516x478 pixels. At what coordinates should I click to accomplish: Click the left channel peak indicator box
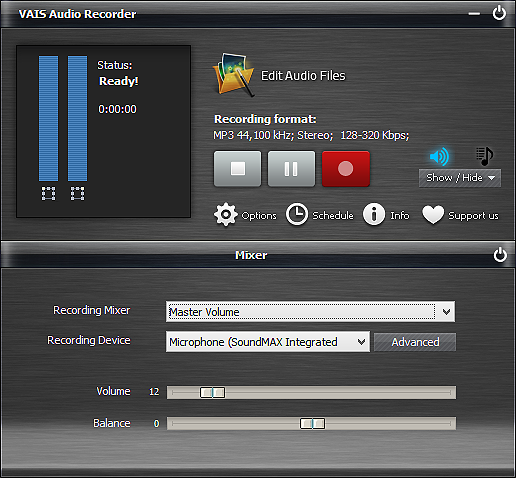(x=48, y=193)
